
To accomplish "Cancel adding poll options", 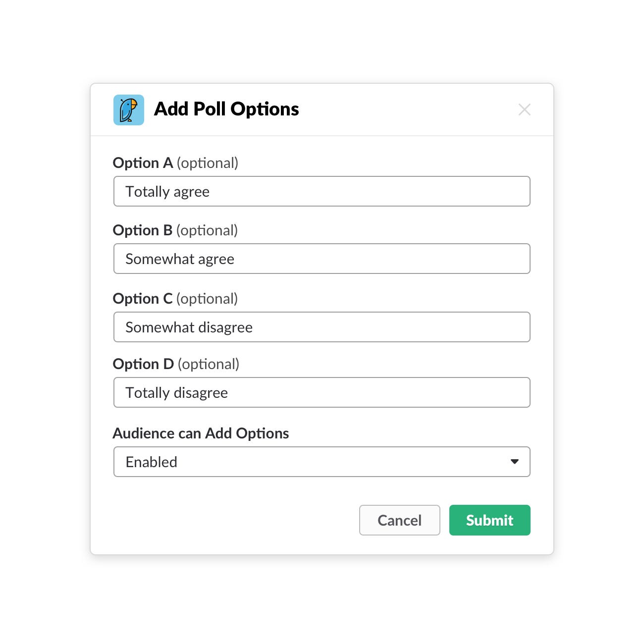I will (399, 520).
